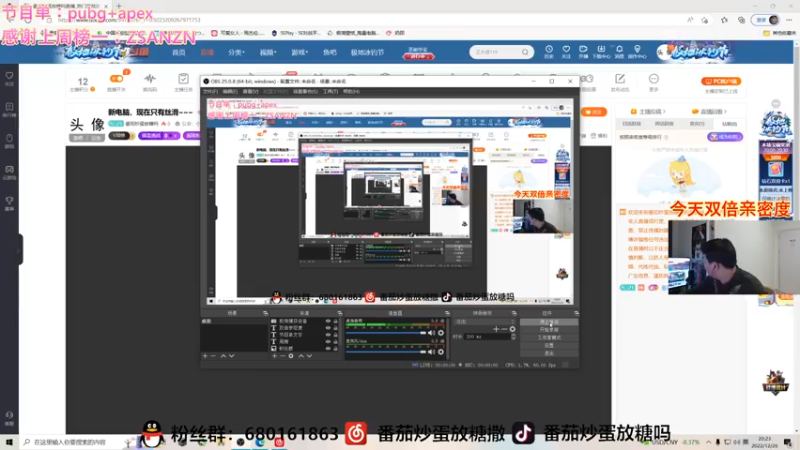The image size is (800, 450).
Task: Click 工作室模式 button in OBS controls
Action: coord(549,337)
